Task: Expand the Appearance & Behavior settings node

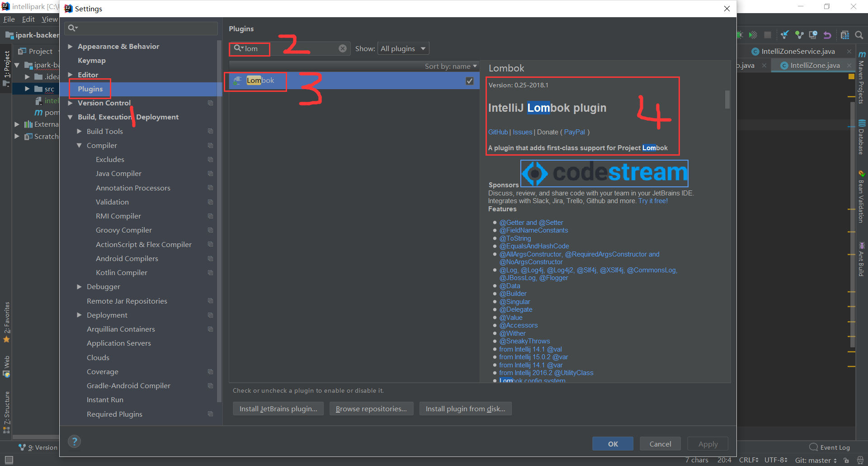Action: pos(70,46)
